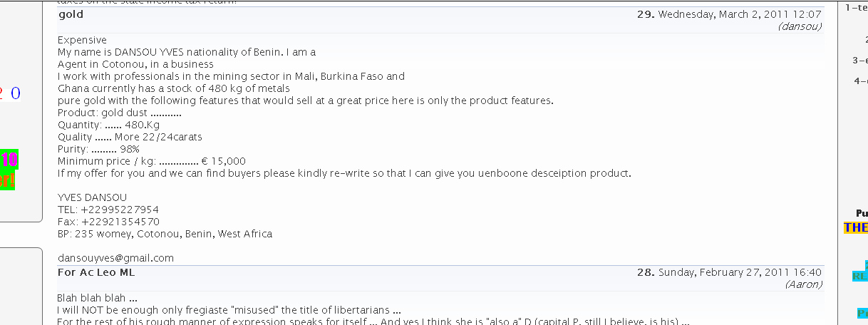Click the date Wednesday, March 2, 2011 12:07
Screen dimensions: 868x325
pos(740,14)
